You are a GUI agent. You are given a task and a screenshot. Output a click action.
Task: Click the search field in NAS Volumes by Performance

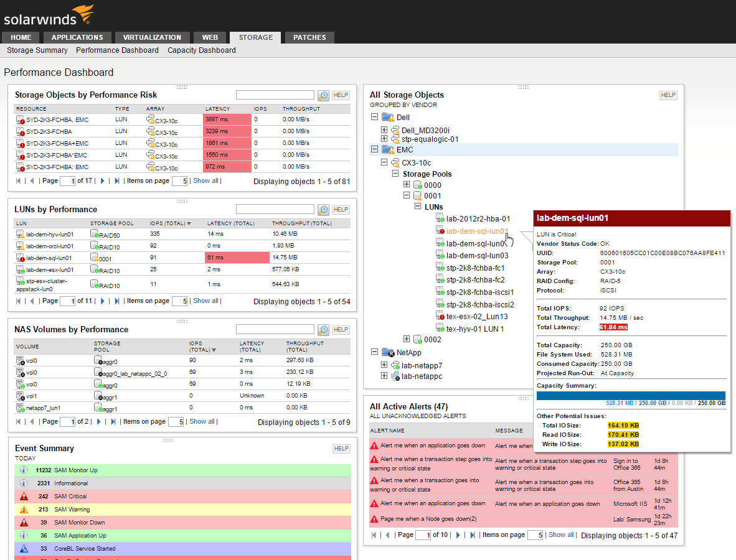[x=275, y=330]
